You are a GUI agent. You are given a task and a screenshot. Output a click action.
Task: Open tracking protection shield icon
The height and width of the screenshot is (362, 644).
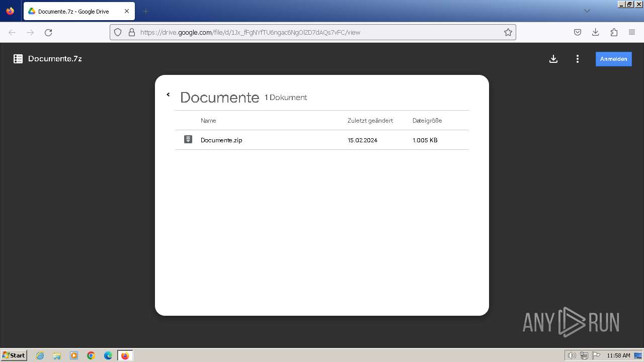[x=118, y=32]
